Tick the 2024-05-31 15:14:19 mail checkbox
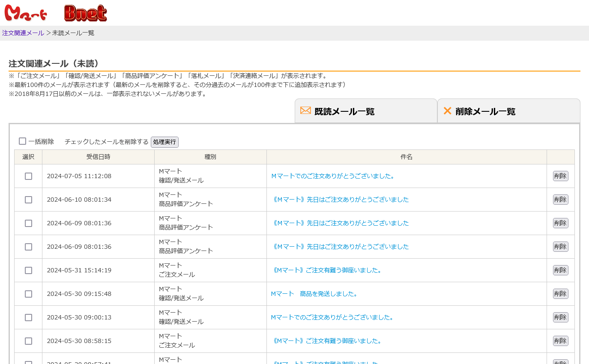Screen dimensions: 589x364 28,270
